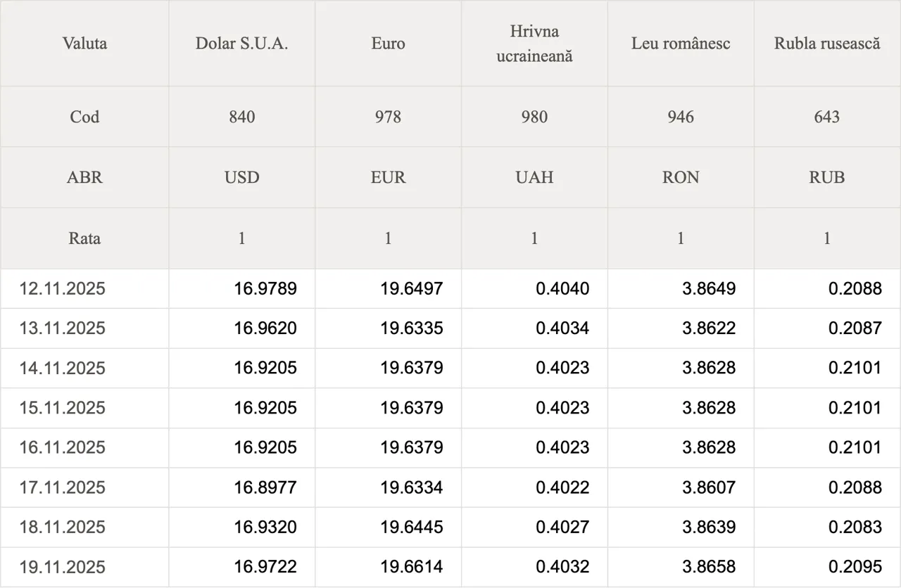Select the 15.11.2025 date row
The height and width of the screenshot is (588, 901).
point(63,408)
